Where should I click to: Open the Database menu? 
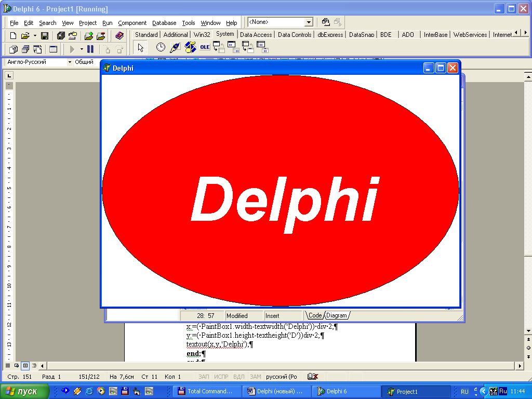coord(164,23)
